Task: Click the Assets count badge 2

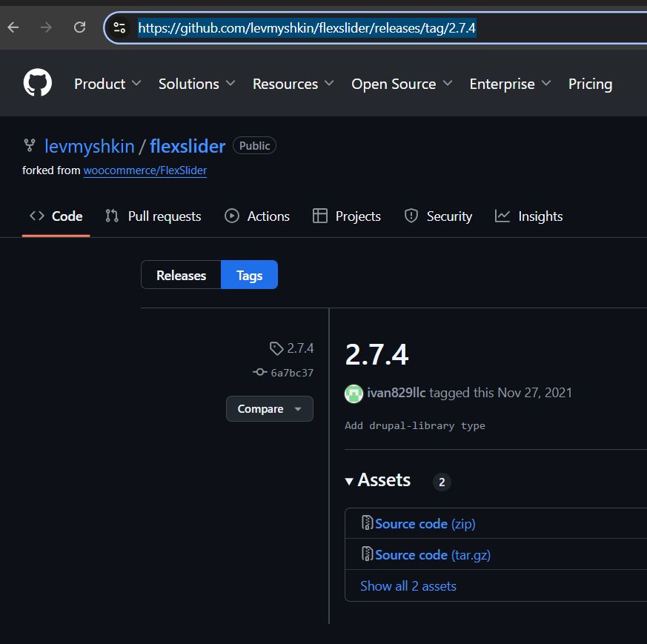Action: point(442,482)
